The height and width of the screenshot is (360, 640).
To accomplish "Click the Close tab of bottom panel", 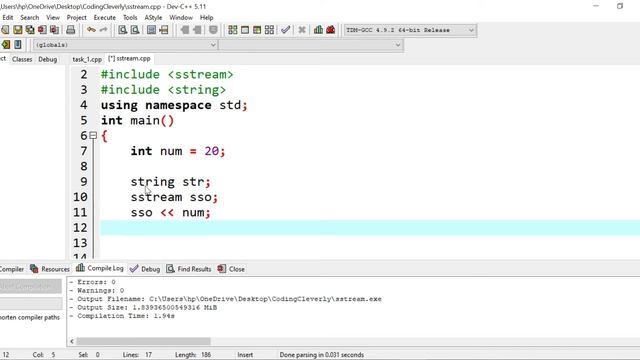I will point(231,269).
